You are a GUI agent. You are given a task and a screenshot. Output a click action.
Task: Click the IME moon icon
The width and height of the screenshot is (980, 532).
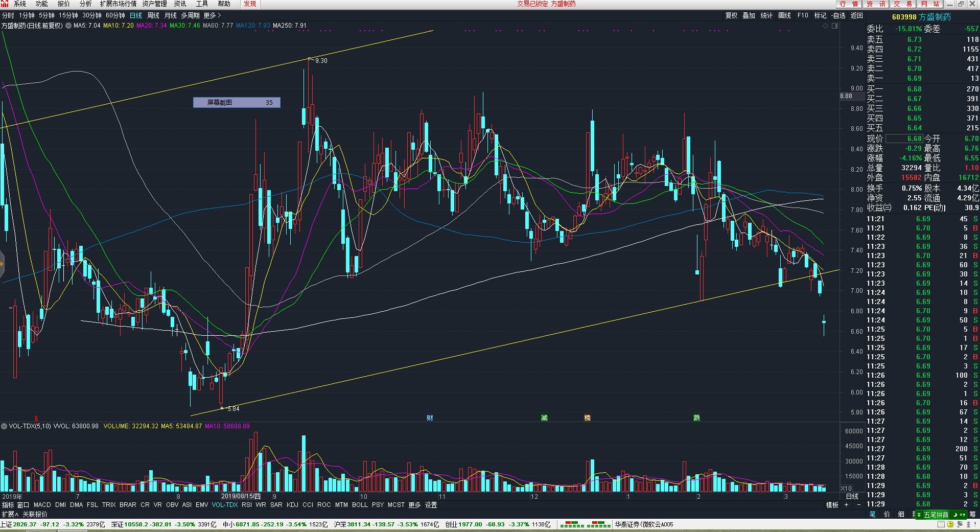coord(954,515)
